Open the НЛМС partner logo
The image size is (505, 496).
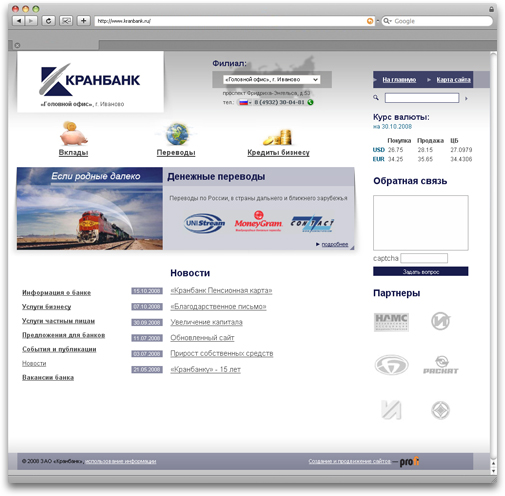(391, 322)
